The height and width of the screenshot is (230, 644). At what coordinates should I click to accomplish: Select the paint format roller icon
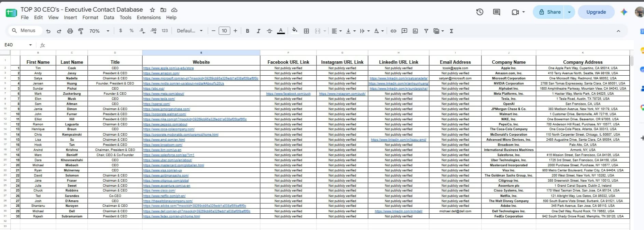[x=81, y=31]
